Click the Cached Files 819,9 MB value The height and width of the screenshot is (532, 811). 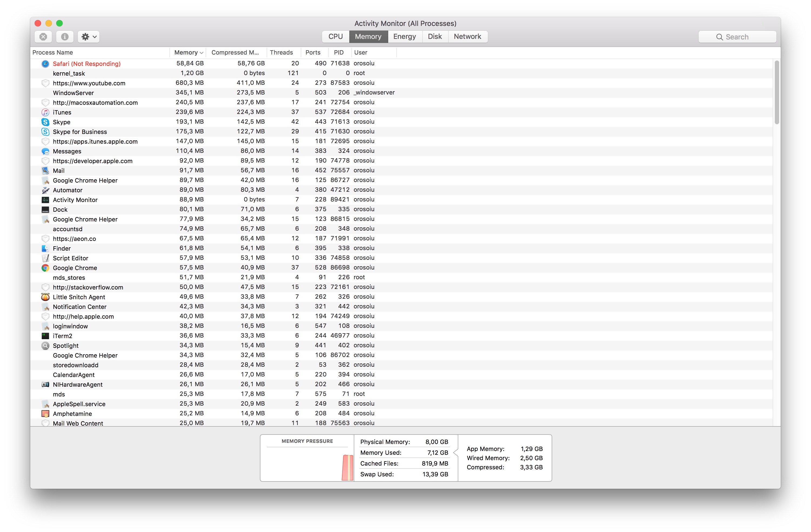[435, 463]
